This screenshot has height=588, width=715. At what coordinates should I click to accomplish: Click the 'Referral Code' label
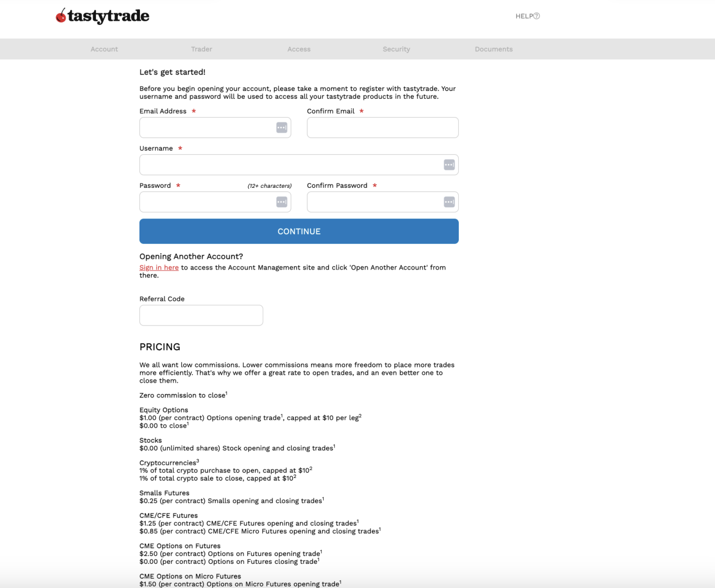[x=162, y=299]
